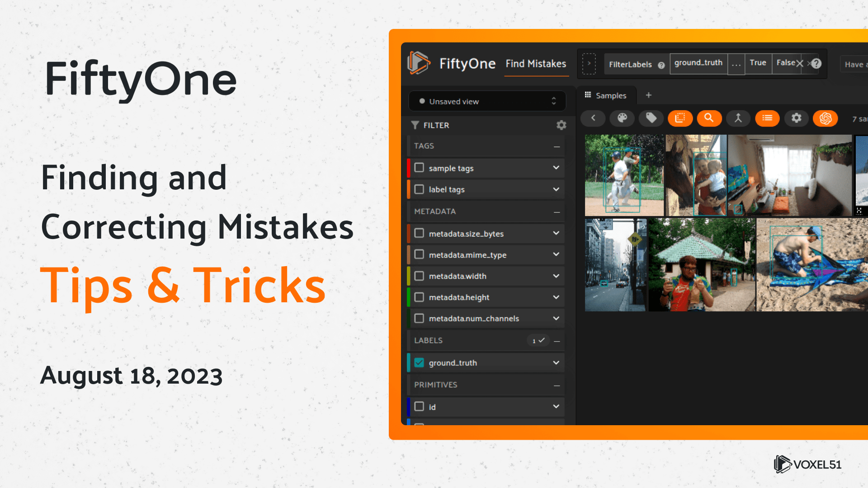Open display options gear in toolbar
Screen dimensions: 868x488
796,118
